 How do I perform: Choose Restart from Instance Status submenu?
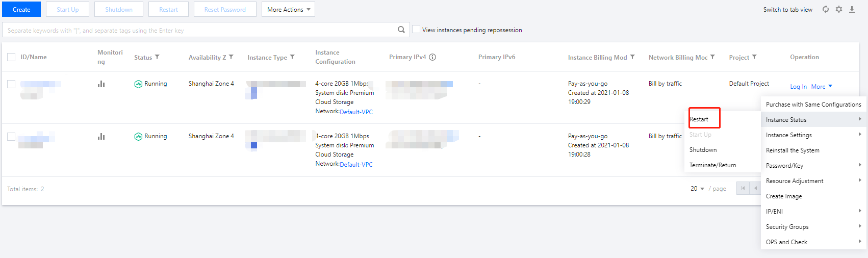[x=699, y=119]
